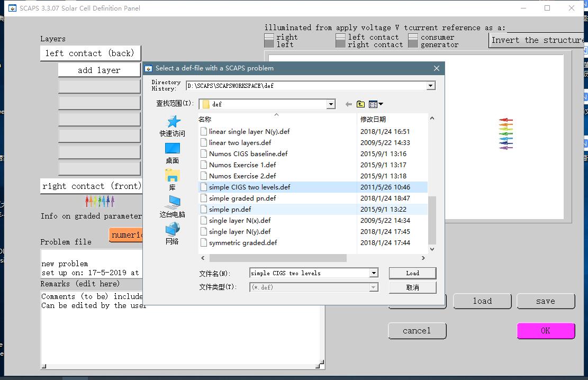
Task: Click the rainbow arrows below right contact
Action: (99, 201)
